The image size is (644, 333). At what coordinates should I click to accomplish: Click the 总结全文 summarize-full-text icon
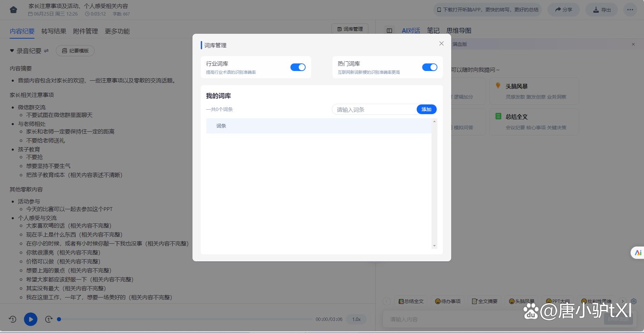498,117
